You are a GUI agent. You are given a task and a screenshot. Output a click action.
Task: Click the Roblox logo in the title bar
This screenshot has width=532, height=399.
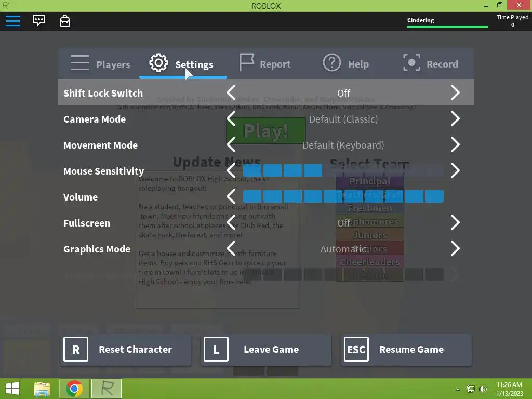point(6,5)
